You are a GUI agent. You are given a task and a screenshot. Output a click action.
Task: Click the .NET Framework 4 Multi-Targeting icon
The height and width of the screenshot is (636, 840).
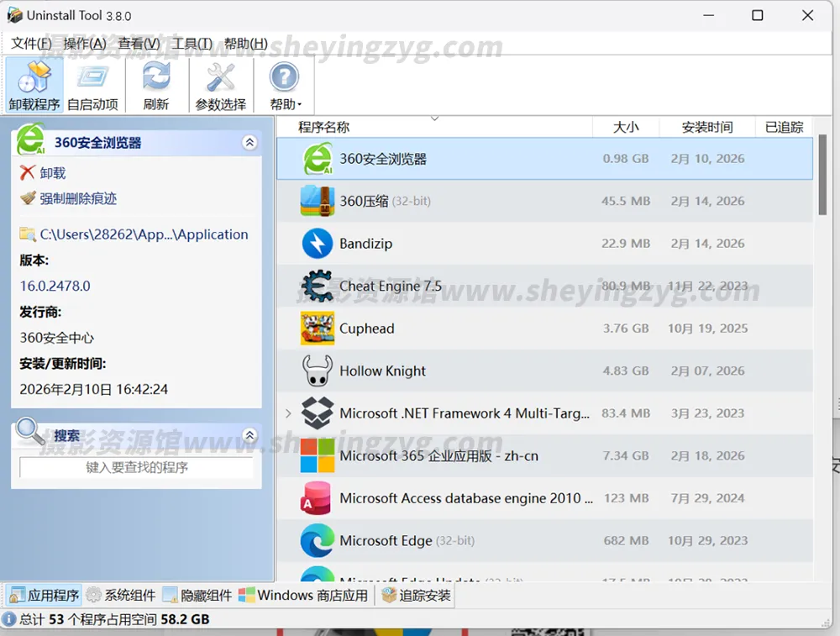(x=318, y=413)
